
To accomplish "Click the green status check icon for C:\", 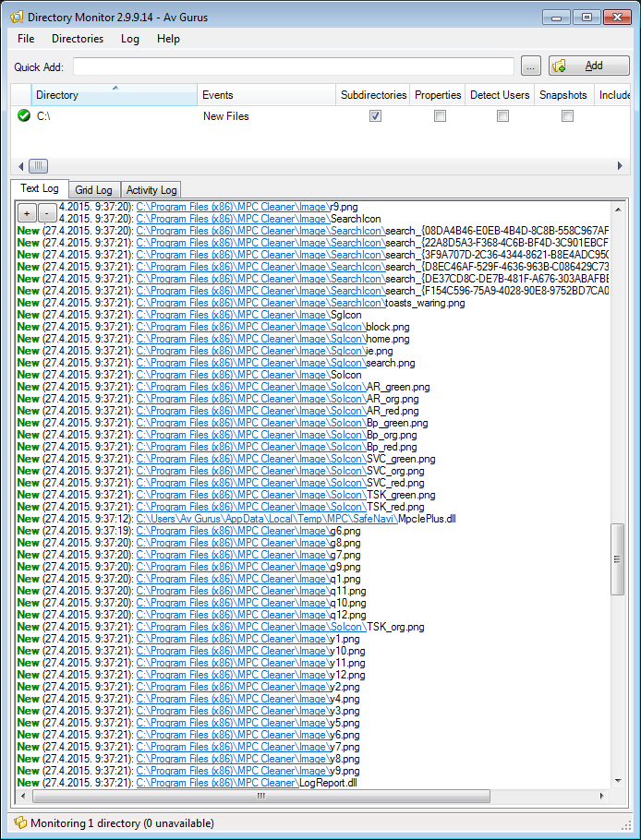I will pyautogui.click(x=24, y=115).
